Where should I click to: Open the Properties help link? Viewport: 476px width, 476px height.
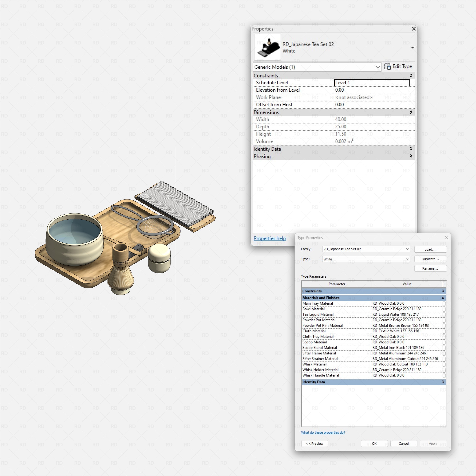(x=270, y=238)
